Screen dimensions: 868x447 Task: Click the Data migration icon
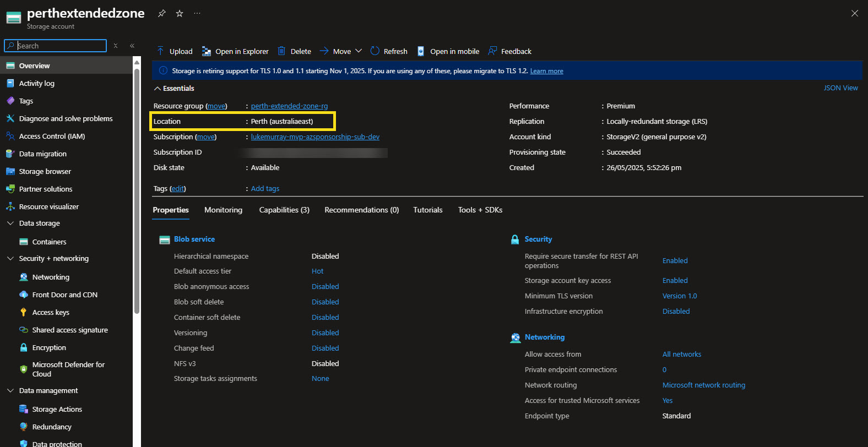[10, 154]
